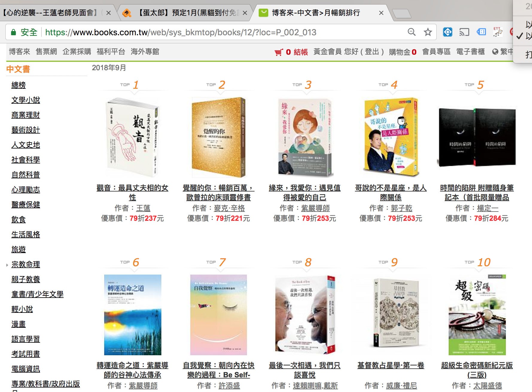
Task: Click the ETT extension icon
Action: click(x=497, y=32)
